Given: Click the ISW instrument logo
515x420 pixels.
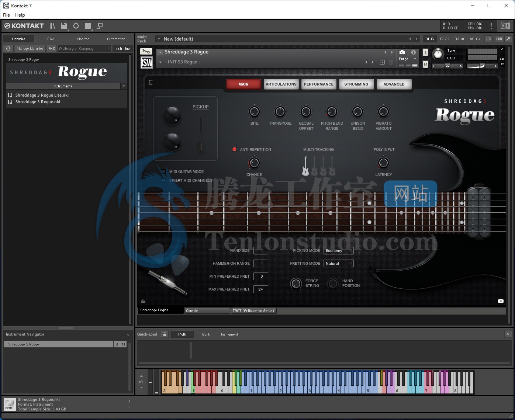Looking at the screenshot, I should coord(146,63).
